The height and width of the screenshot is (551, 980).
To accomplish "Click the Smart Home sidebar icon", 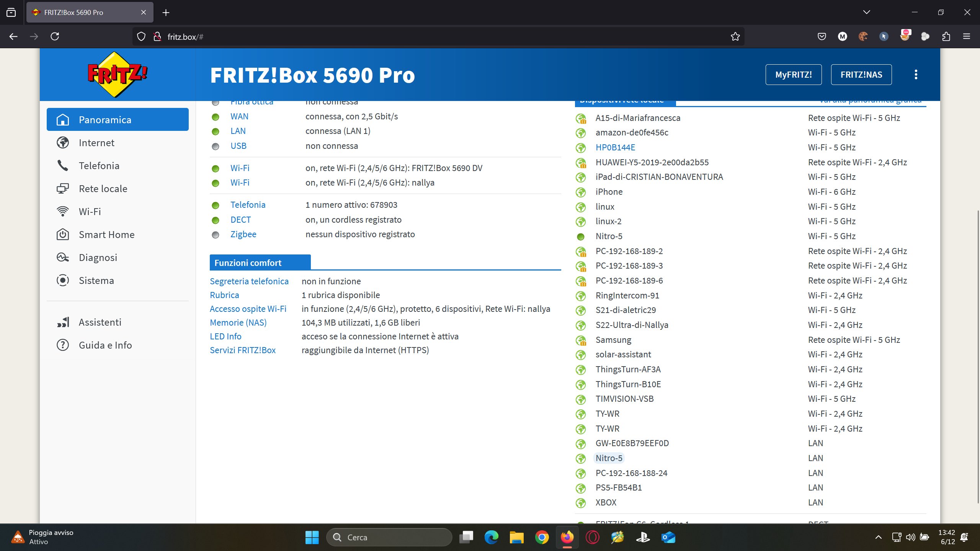I will tap(63, 235).
